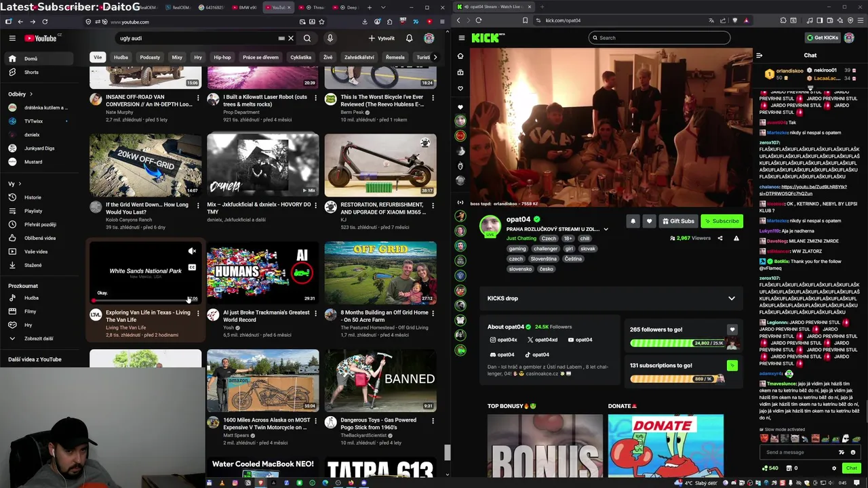
Task: Expand the KICKS drop section
Action: pyautogui.click(x=731, y=298)
